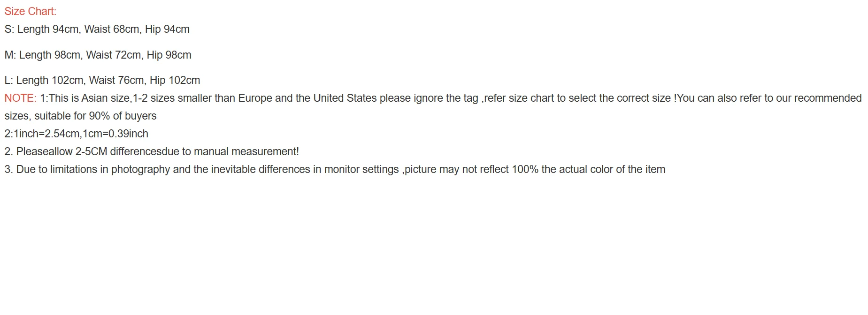This screenshot has width=868, height=315.
Task: Click the "Hip 98cm" text
Action: 169,55
